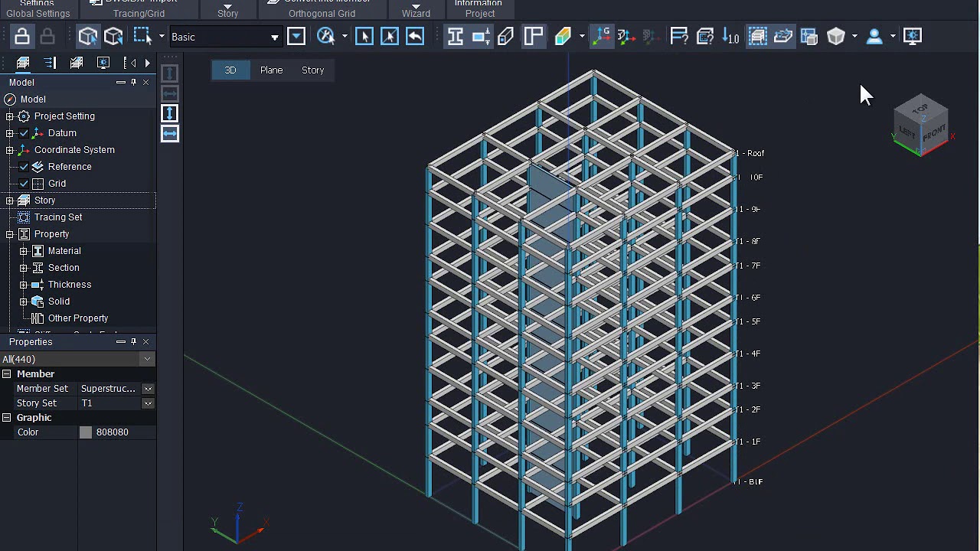The width and height of the screenshot is (980, 551).
Task: Click the blue user profile icon
Action: (874, 36)
